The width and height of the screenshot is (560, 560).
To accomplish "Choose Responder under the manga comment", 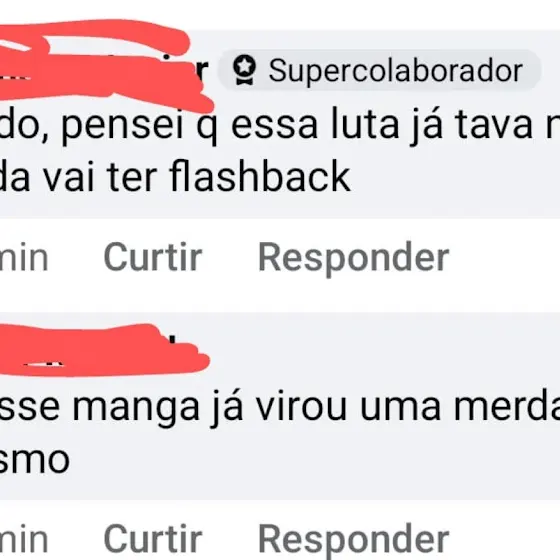I will [x=353, y=541].
